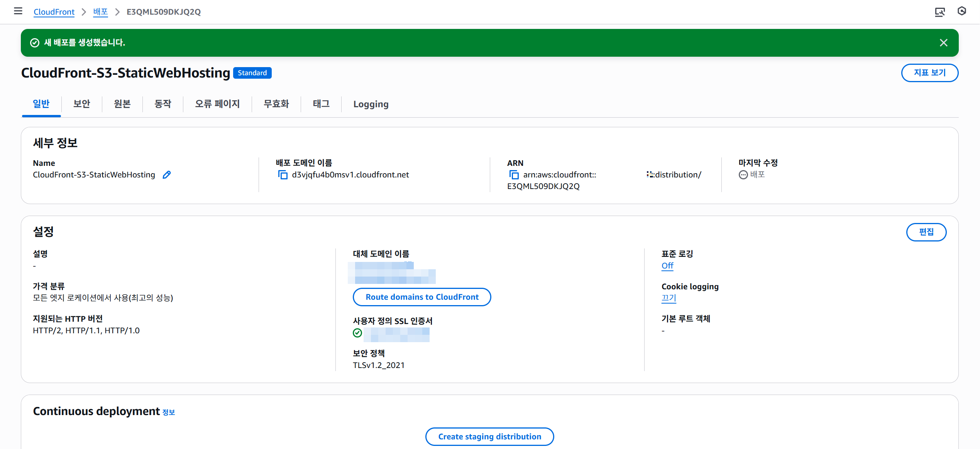
Task: Click Create staging distribution button
Action: (x=489, y=437)
